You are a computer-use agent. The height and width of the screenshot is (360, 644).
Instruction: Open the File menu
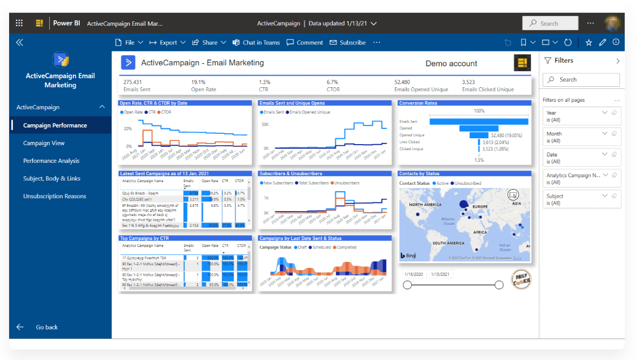point(129,42)
